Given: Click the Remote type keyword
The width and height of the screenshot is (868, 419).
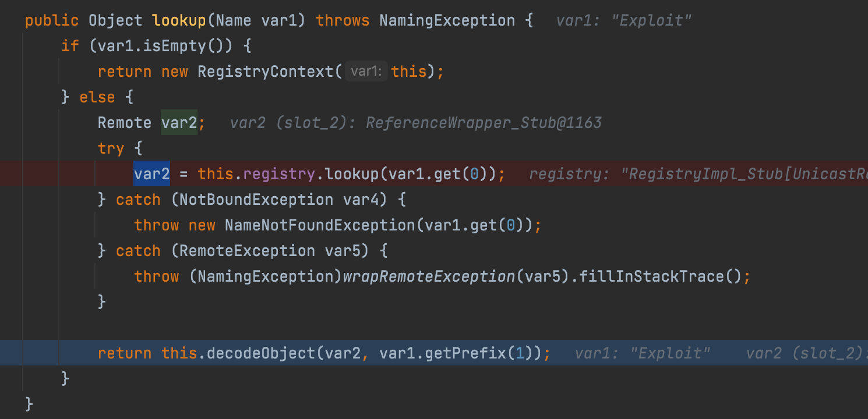Looking at the screenshot, I should pos(125,123).
